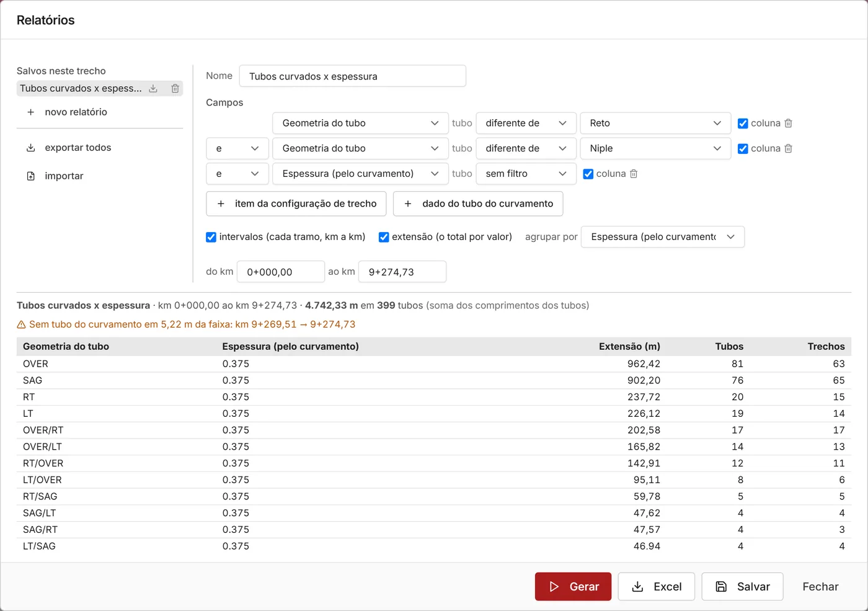
Task: Click the Geometria do tubo column header
Action: click(66, 347)
